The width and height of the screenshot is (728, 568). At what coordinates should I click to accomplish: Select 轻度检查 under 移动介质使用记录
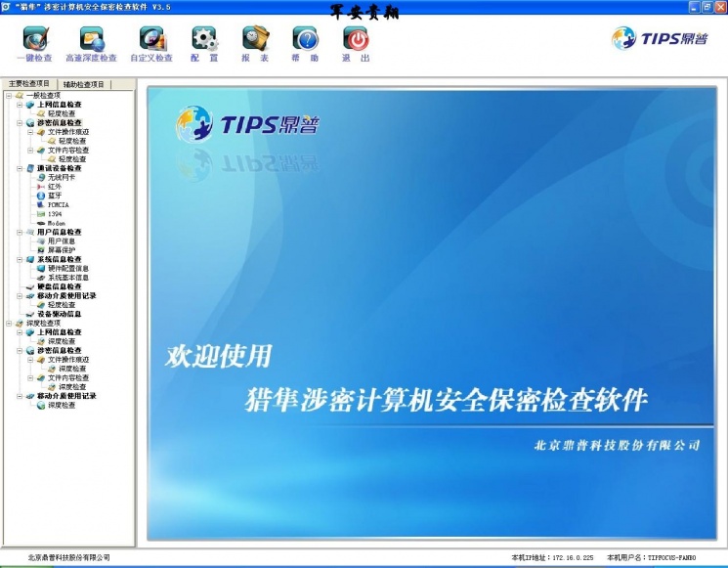click(62, 305)
